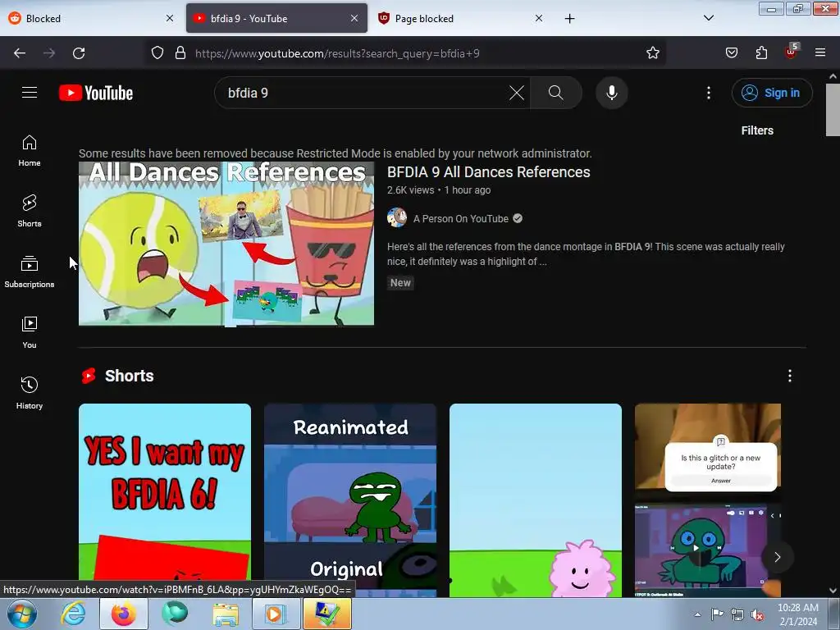Screen dimensions: 840x630
Task: Open the Reanimated Original short
Action: [x=349, y=500]
